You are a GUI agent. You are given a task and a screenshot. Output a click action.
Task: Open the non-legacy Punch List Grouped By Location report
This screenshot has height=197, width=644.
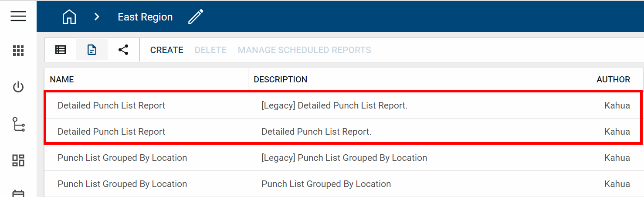tap(122, 184)
